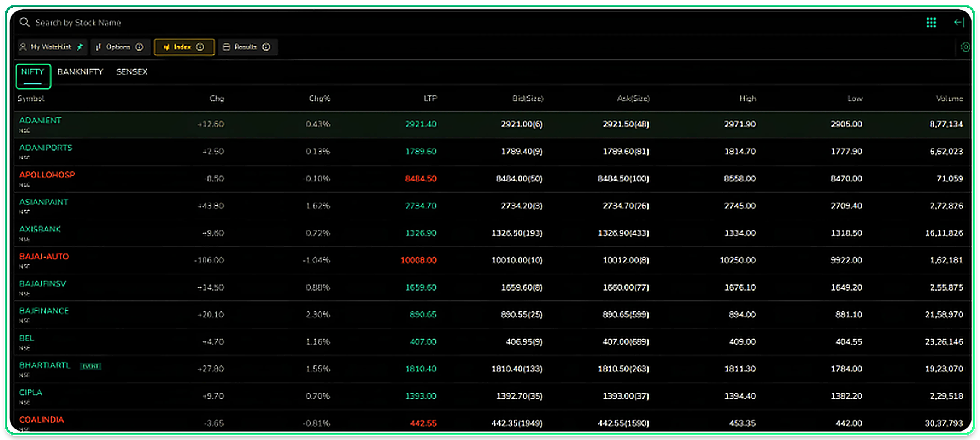980x440 pixels.
Task: Switch to the Options watchlist button
Action: (x=121, y=47)
